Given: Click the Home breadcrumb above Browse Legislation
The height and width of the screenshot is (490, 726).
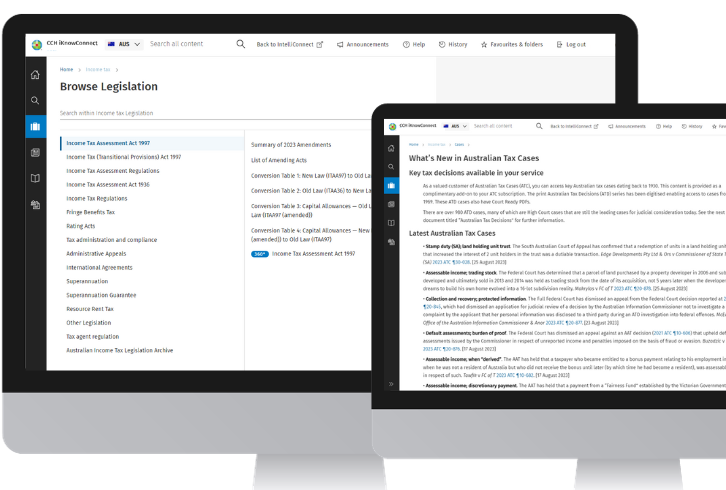Looking at the screenshot, I should pos(66,70).
